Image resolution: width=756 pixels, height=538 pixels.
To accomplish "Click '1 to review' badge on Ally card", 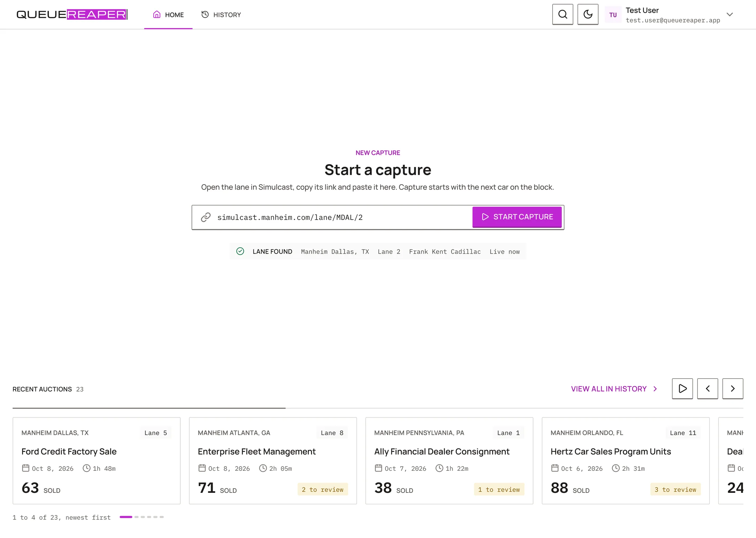I will click(499, 489).
